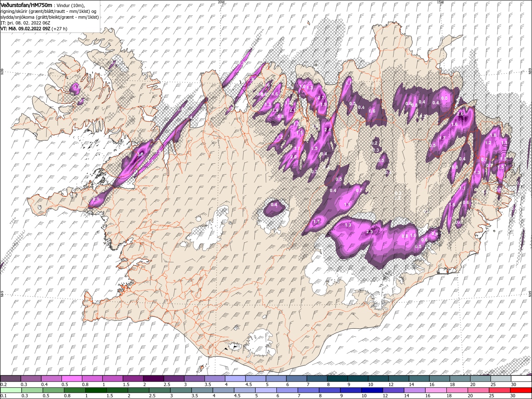This screenshot has width=532, height=399.
Task: Click the 'slydda/snjókoma' description line
Action: 49,17
